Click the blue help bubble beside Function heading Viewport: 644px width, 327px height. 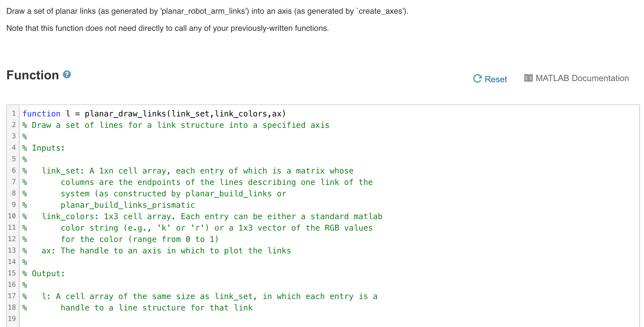[67, 75]
